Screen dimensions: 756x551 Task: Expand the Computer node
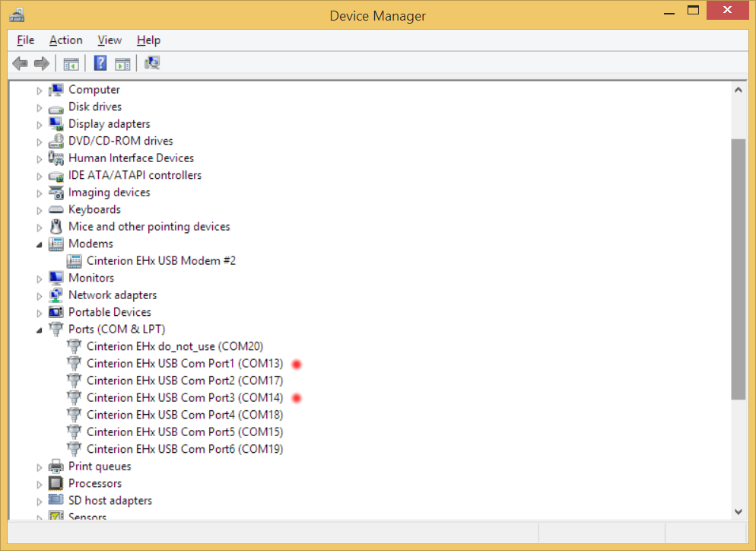[39, 91]
